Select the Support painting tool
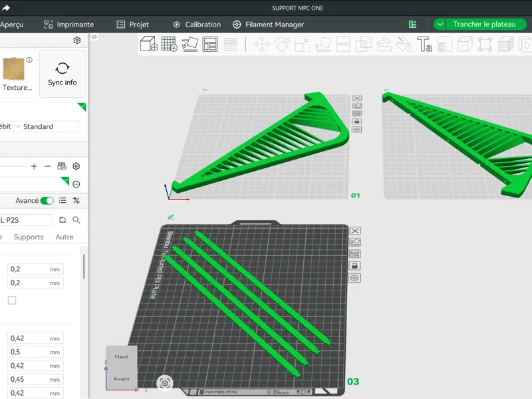This screenshot has height=399, width=532. 384,45
